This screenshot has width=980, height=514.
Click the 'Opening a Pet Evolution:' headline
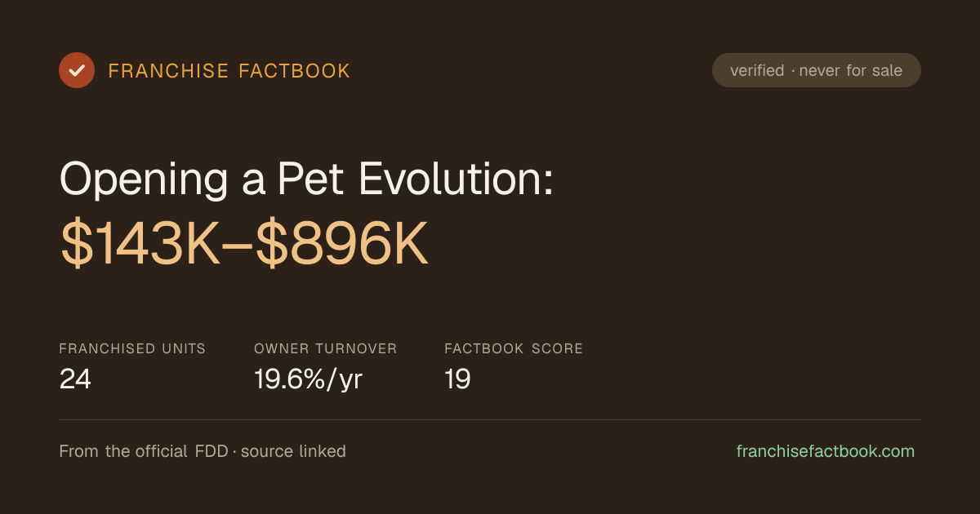coord(307,178)
